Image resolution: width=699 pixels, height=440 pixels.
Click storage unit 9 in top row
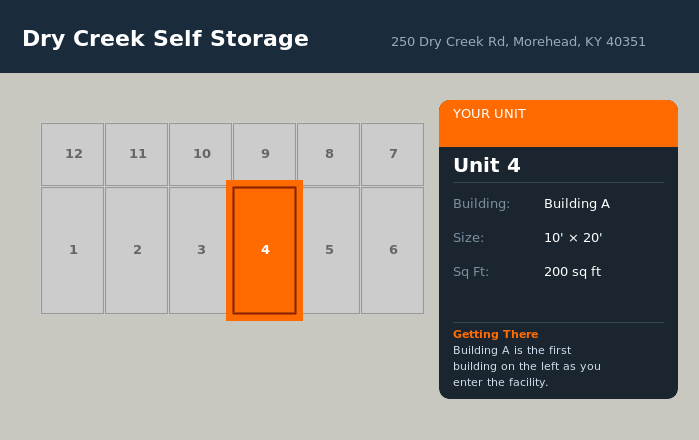(264, 154)
